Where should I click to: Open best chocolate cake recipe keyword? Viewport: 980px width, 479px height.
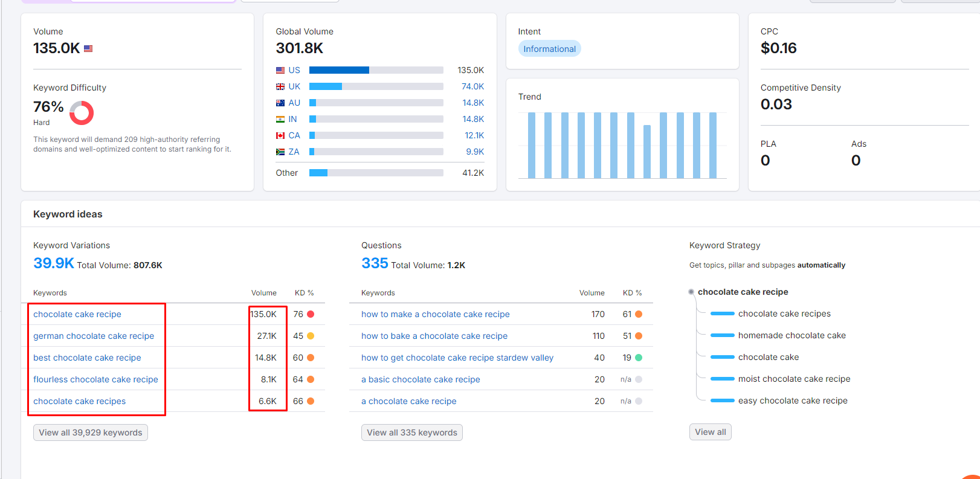point(87,358)
